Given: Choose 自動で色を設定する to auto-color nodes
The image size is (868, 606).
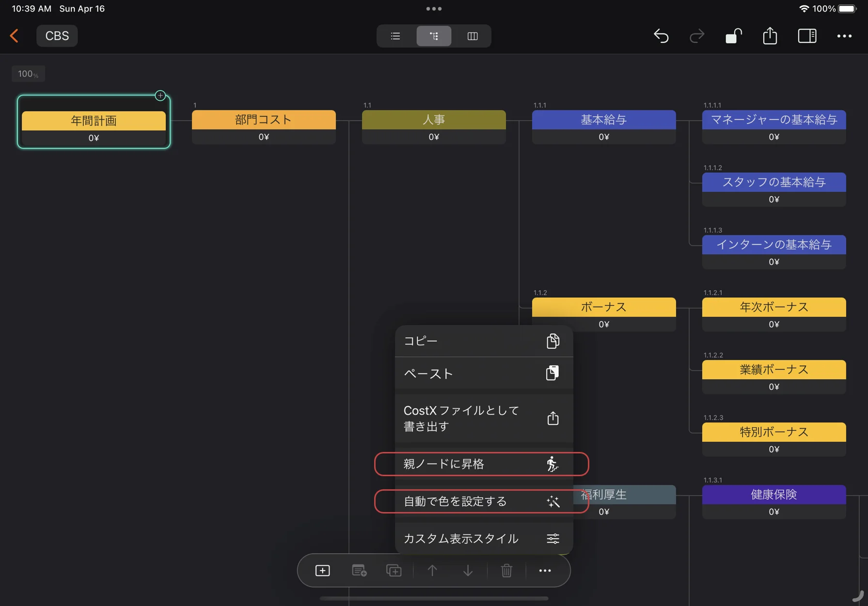Looking at the screenshot, I should click(480, 501).
